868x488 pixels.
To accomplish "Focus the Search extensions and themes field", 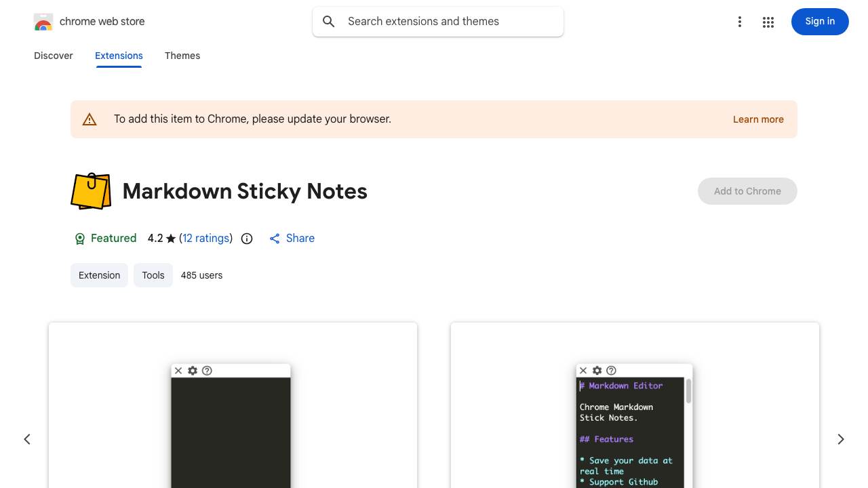I will pos(438,22).
